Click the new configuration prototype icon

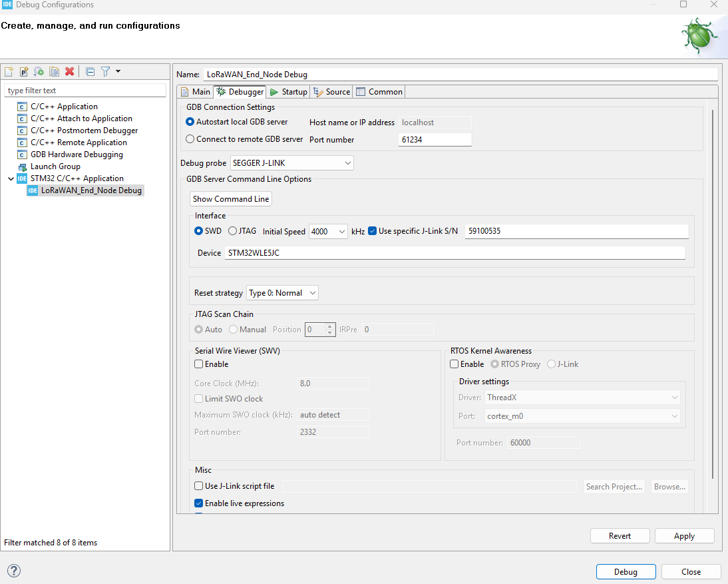(23, 71)
